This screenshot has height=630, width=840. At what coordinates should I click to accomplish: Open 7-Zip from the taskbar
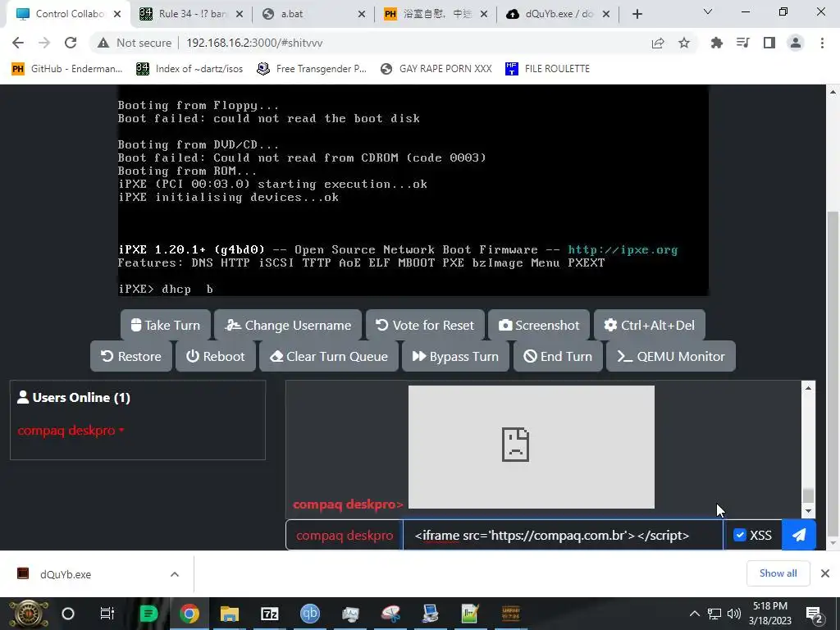[x=269, y=614]
